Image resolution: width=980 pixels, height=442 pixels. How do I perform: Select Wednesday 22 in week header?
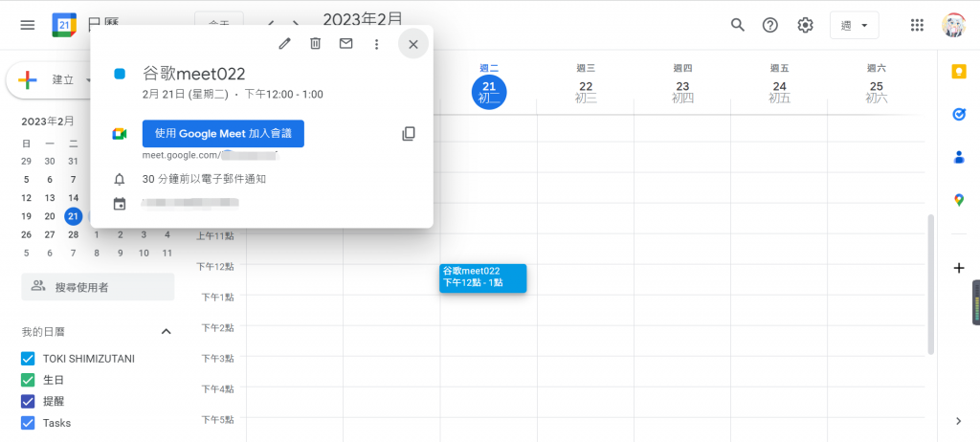(x=586, y=91)
